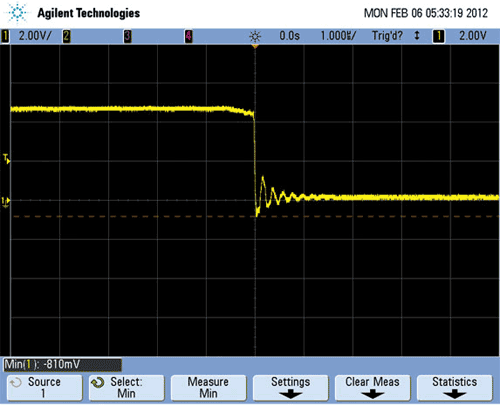Open the Source 1 softkey
Image resolution: width=500 pixels, height=405 pixels.
[x=44, y=387]
